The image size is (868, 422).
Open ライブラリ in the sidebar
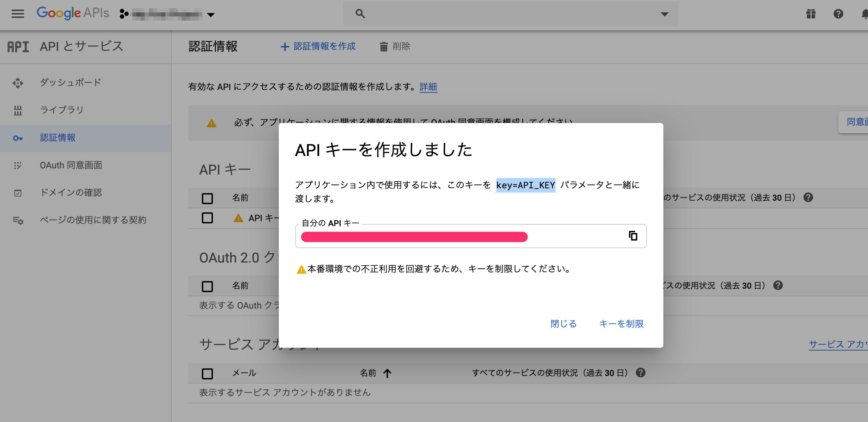click(62, 110)
